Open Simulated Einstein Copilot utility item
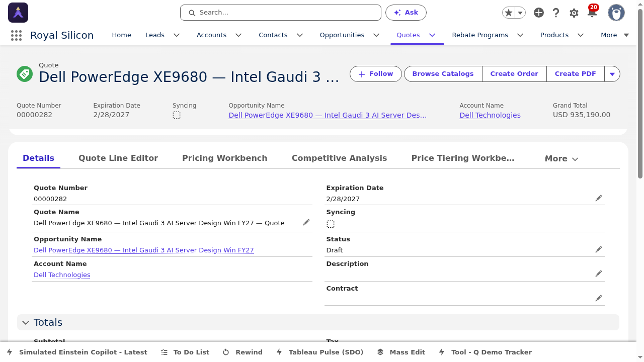The image size is (644, 362). click(x=77, y=352)
